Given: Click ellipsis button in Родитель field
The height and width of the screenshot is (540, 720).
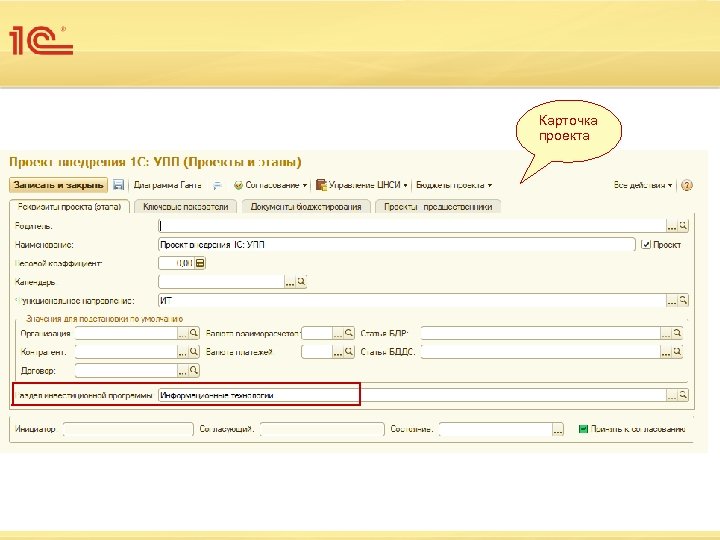Looking at the screenshot, I should pos(672,225).
